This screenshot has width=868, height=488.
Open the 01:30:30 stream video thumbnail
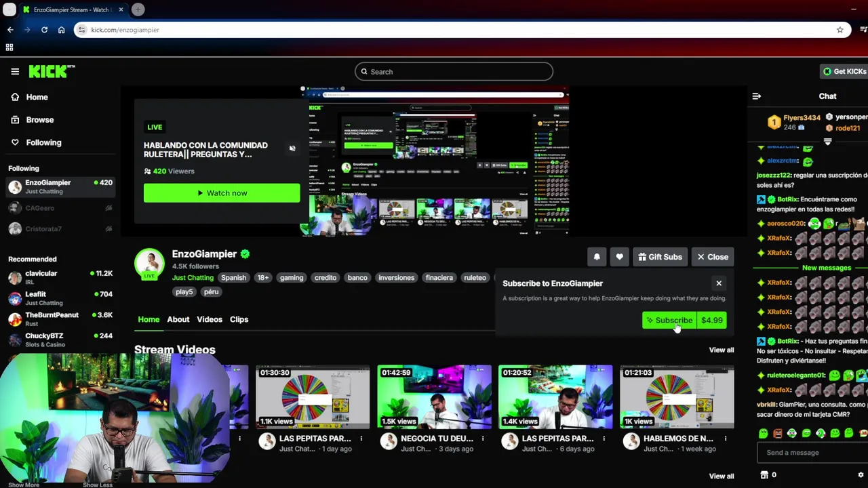313,397
